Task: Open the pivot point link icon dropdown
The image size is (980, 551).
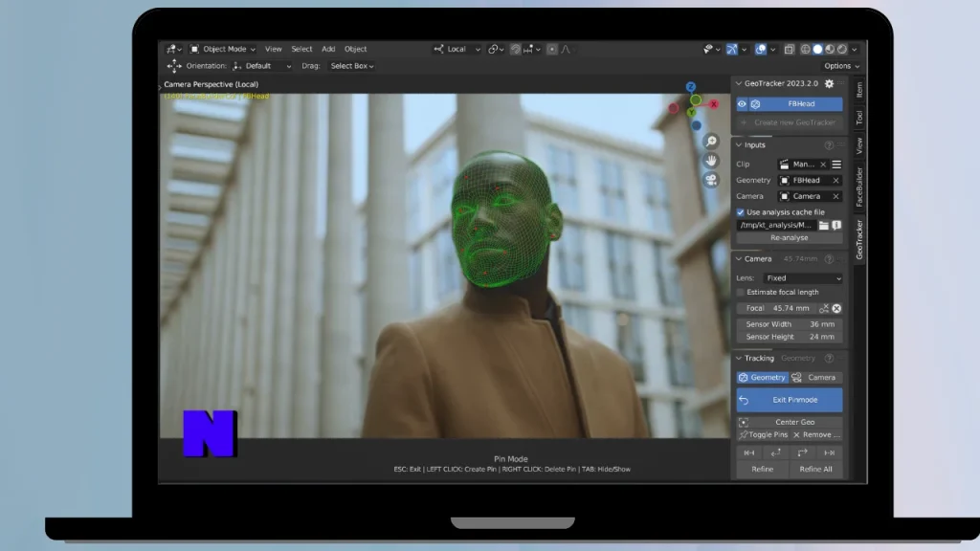Action: [x=496, y=49]
